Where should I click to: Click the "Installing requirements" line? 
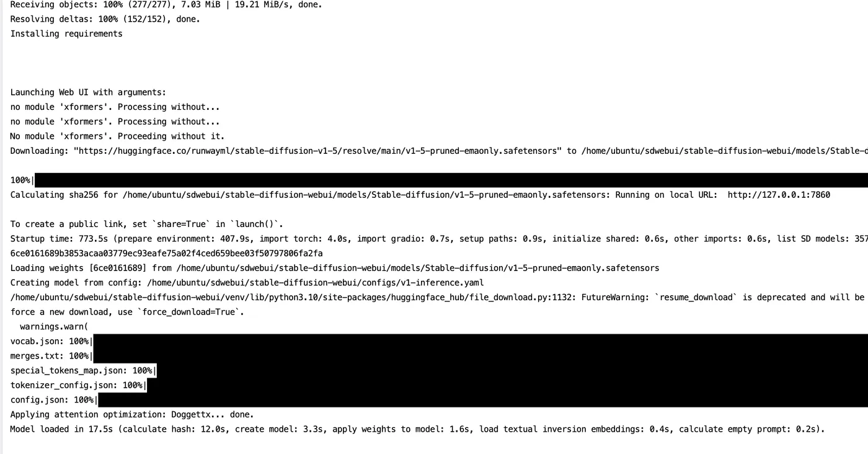[x=66, y=33]
